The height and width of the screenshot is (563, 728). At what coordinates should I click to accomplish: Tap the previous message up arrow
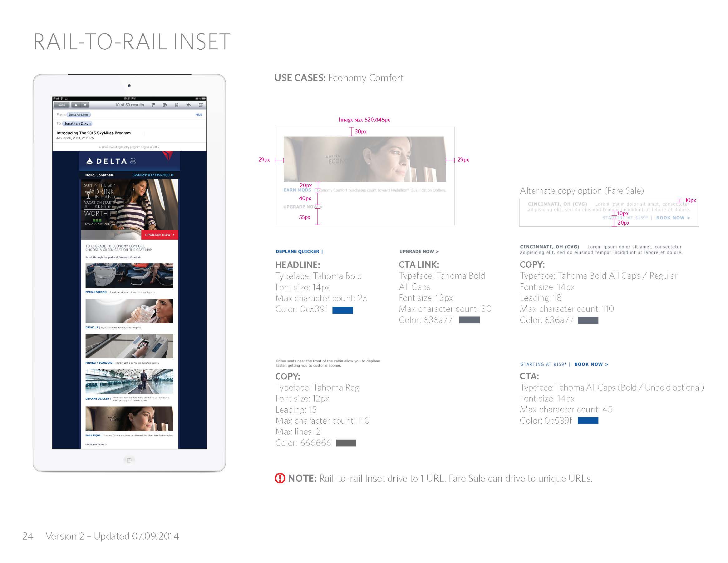76,105
